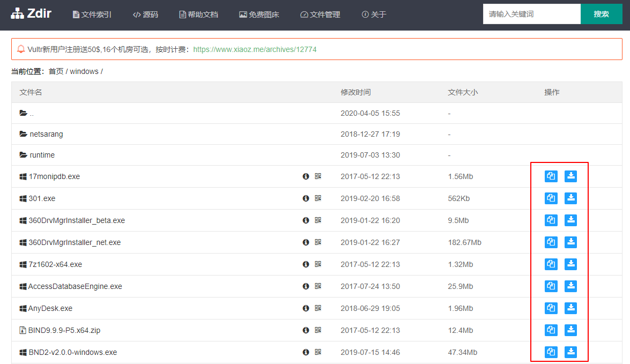The height and width of the screenshot is (364, 630).
Task: Select 帮助文档 menu item
Action: pos(198,14)
